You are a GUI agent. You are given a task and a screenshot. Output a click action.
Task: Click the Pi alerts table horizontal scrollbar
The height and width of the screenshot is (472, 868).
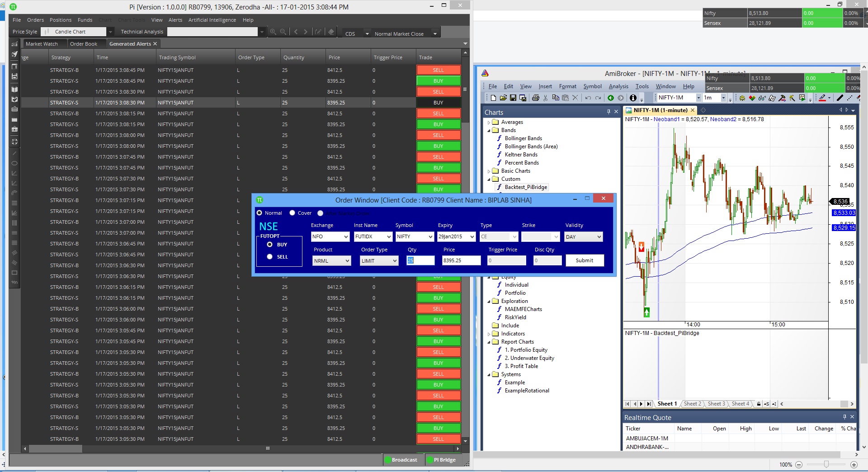coord(241,448)
